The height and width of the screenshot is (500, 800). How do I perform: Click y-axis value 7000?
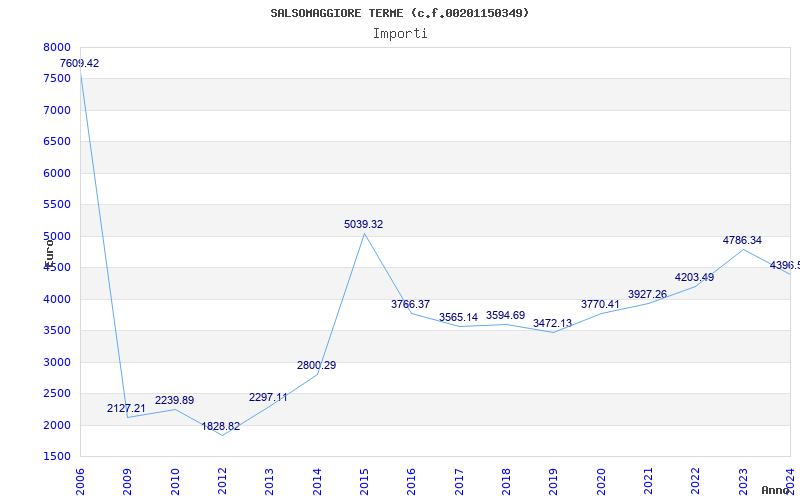coord(57,110)
